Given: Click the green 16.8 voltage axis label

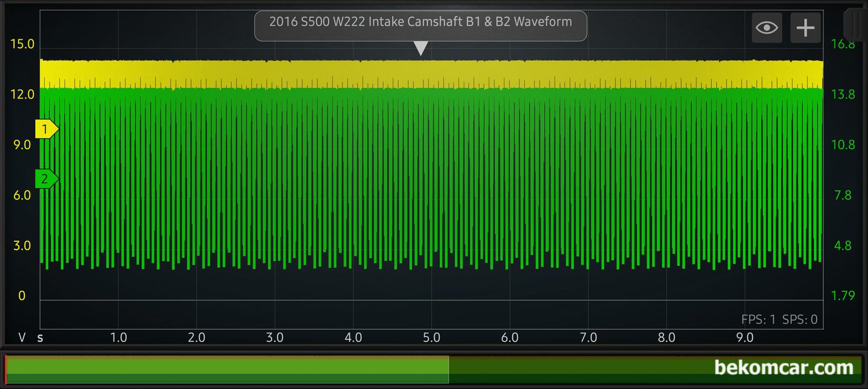Looking at the screenshot, I should (843, 45).
